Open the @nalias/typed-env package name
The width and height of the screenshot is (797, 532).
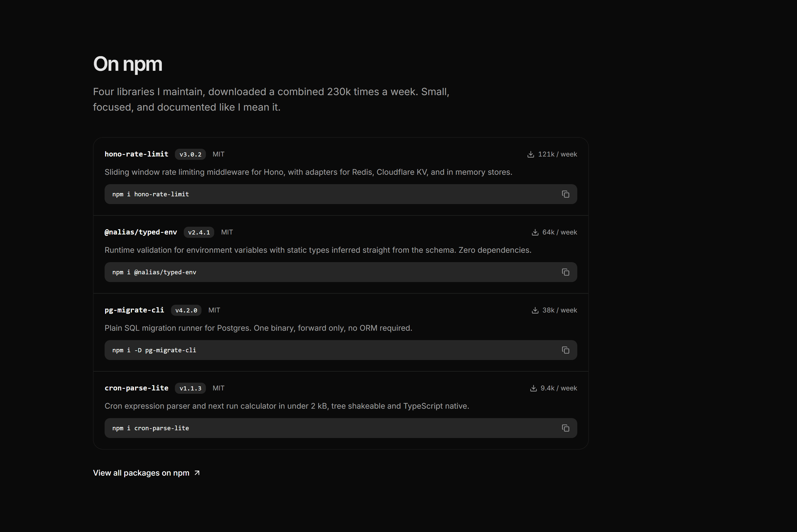[141, 232]
